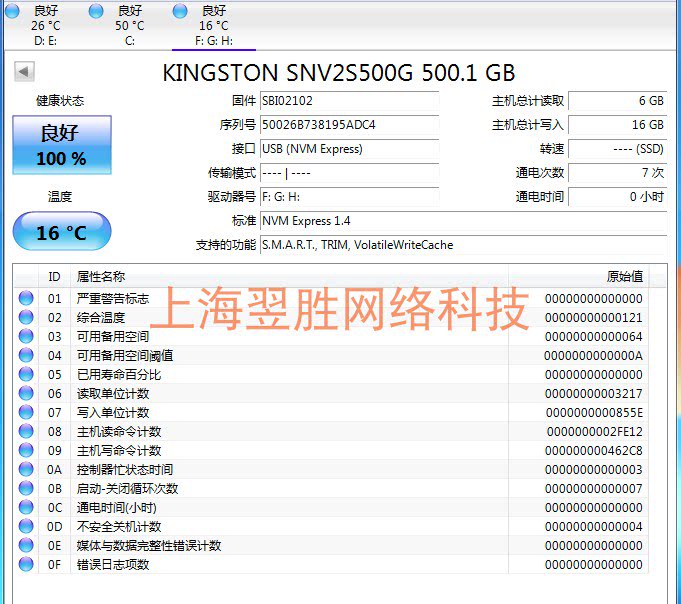
Task: Select row 启动-关闭循环次数
Action: pyautogui.click(x=331, y=488)
